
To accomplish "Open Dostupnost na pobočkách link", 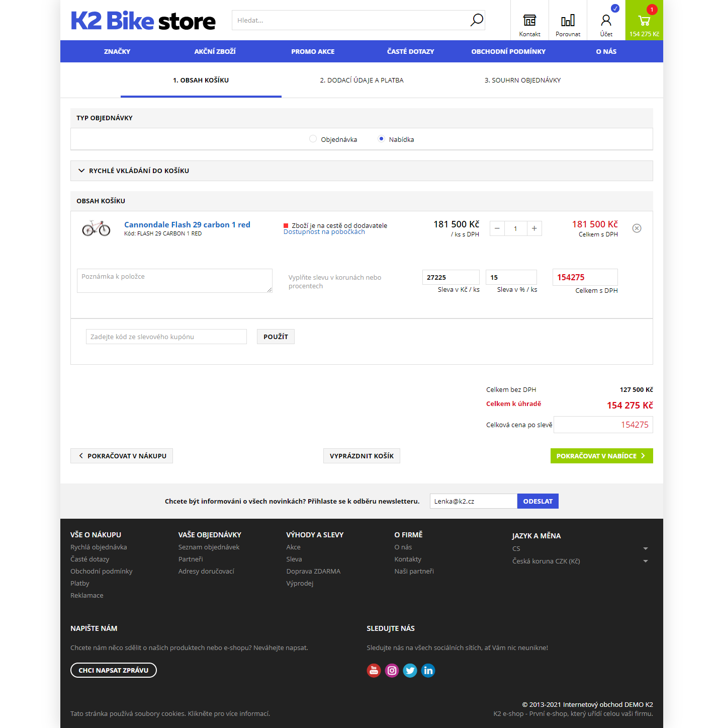I will point(324,232).
